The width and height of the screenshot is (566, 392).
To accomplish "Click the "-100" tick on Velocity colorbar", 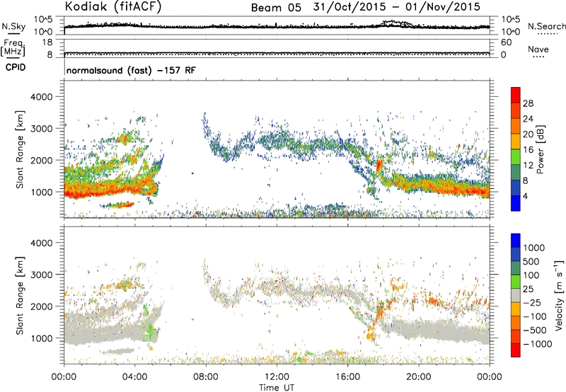I will pyautogui.click(x=535, y=316).
